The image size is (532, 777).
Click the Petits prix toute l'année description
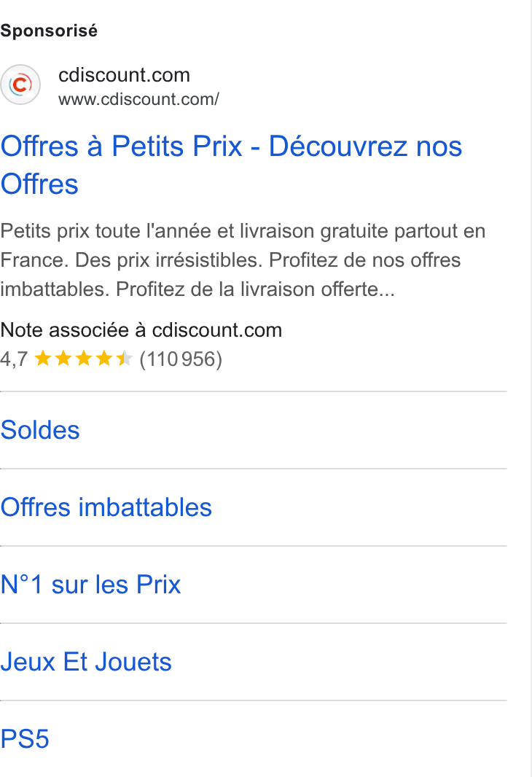pos(243,259)
